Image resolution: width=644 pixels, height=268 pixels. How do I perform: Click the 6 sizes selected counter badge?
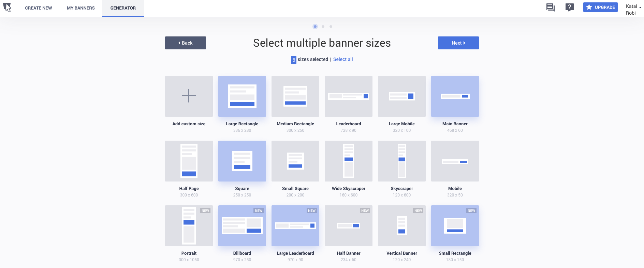click(x=294, y=60)
